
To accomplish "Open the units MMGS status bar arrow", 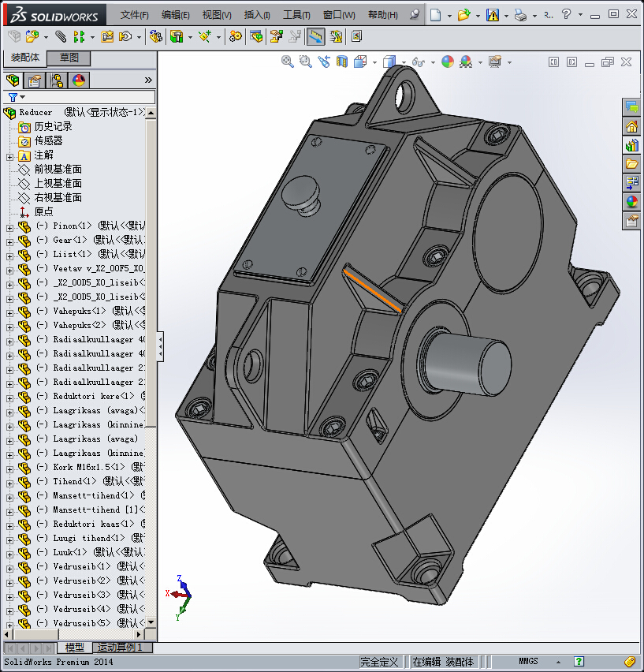I will point(558,662).
